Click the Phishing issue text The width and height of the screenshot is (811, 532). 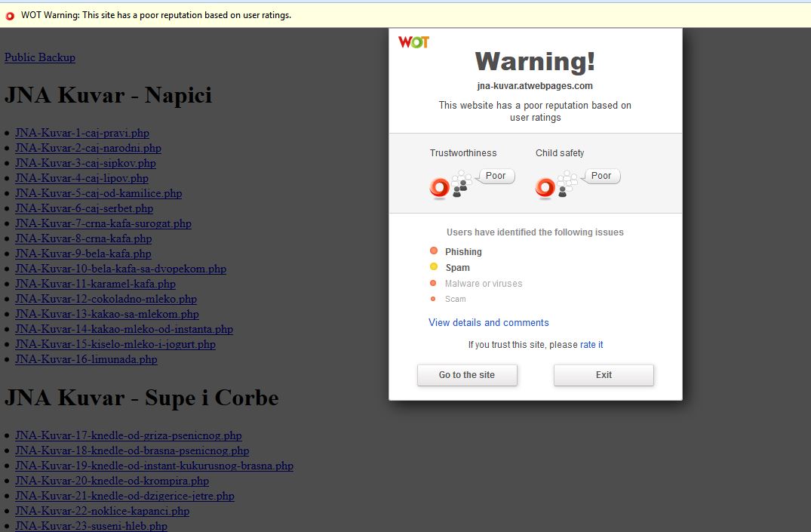463,251
